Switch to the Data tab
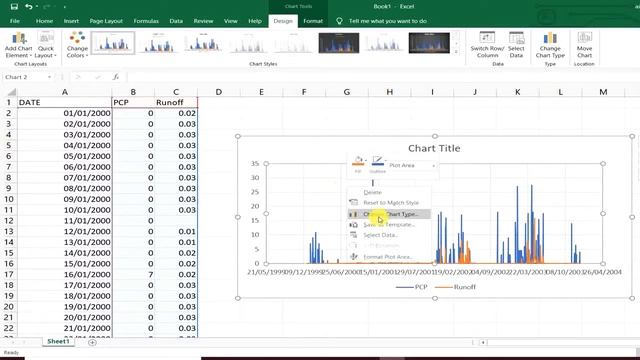Image resolution: width=640 pixels, height=360 pixels. click(176, 21)
